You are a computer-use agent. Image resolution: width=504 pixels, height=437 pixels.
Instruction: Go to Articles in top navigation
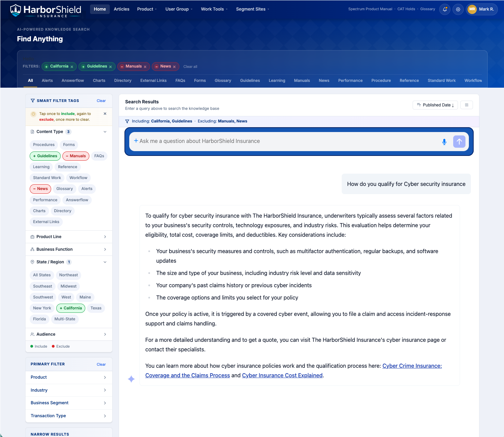pos(121,9)
